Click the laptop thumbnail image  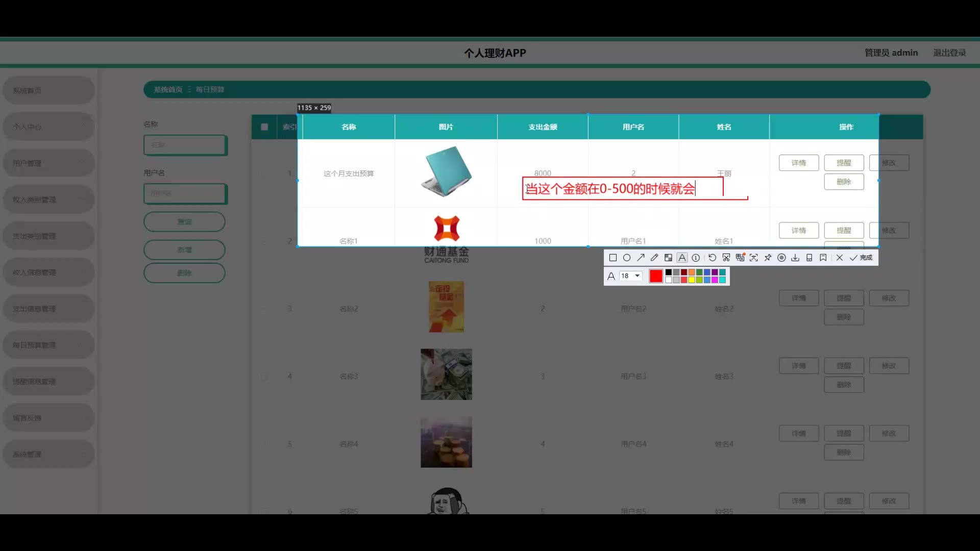(x=446, y=171)
